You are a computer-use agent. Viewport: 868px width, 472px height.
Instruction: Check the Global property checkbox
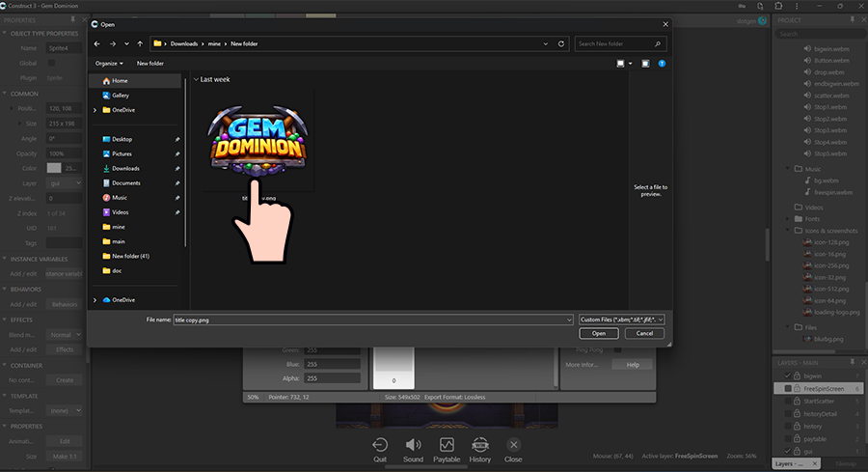click(x=52, y=63)
